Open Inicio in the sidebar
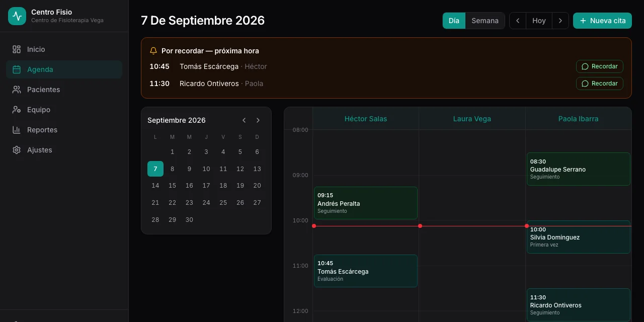Viewport: 644px width, 322px height. click(x=64, y=49)
